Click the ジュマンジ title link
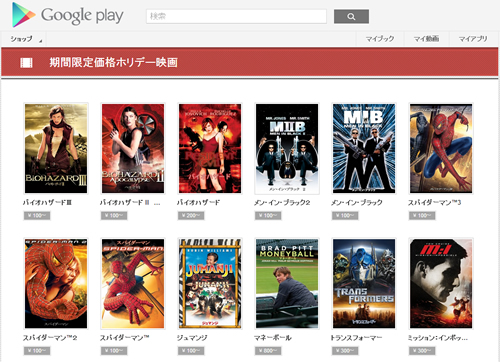The width and height of the screenshot is (500, 362). click(192, 338)
